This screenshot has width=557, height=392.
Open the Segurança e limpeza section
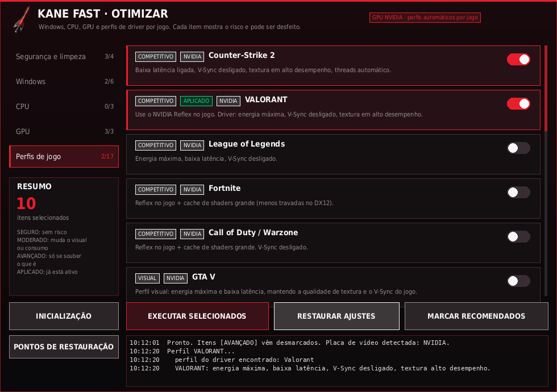[64, 56]
